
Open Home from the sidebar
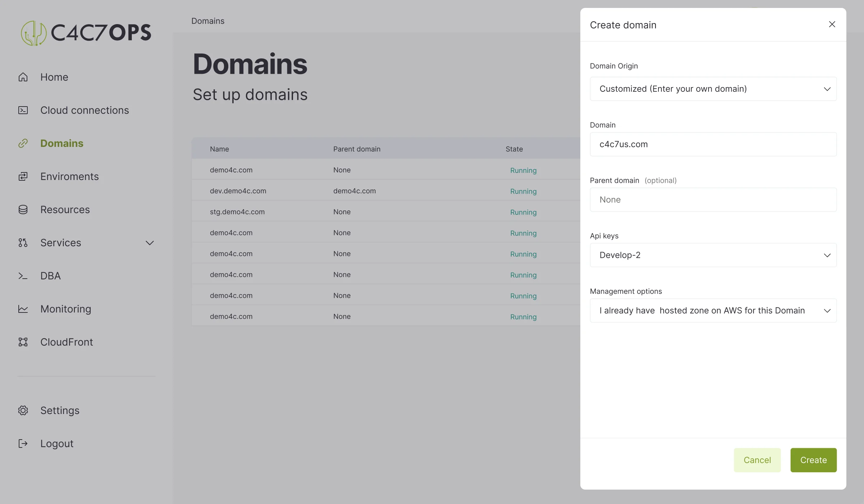click(x=54, y=77)
